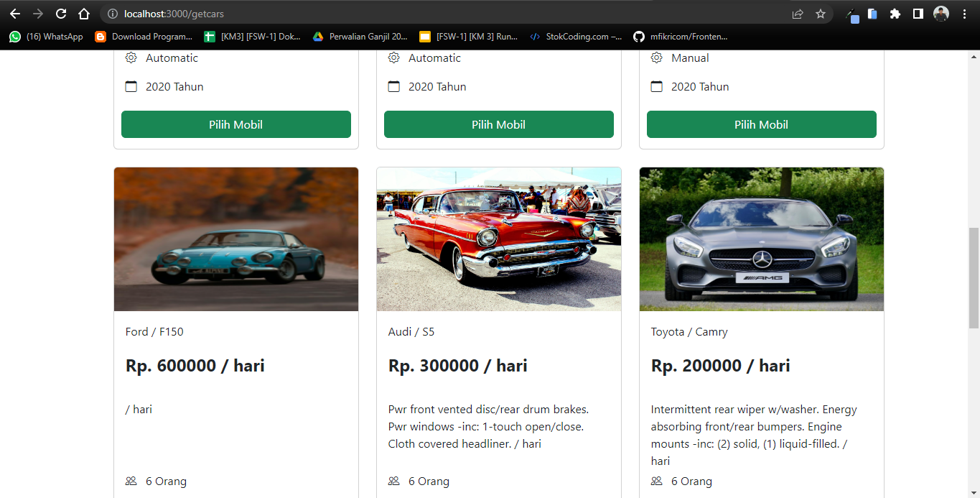Toggle the browser side panel
Image resolution: width=980 pixels, height=498 pixels.
pyautogui.click(x=918, y=14)
